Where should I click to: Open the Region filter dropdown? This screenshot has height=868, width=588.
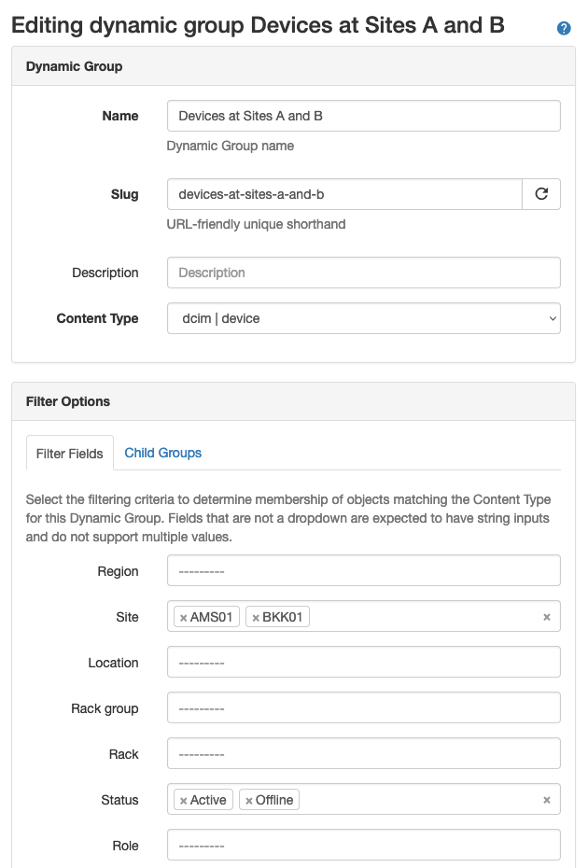362,570
